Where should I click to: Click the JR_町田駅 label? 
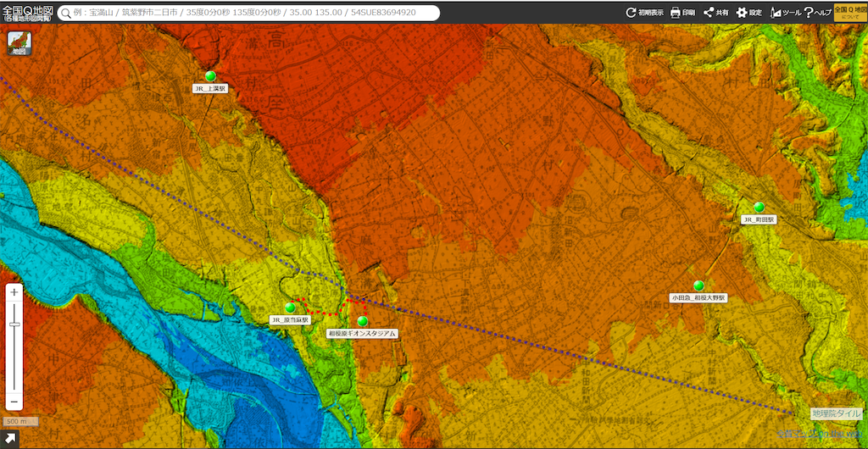pos(759,219)
